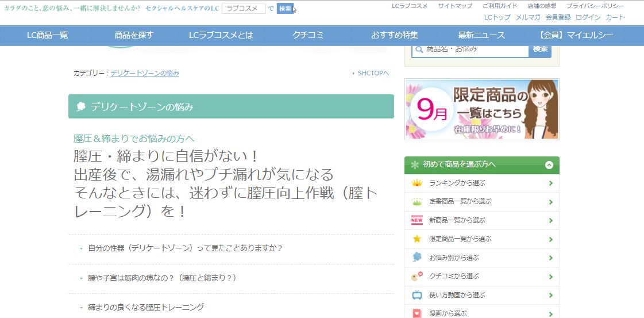Open the 9月 限定商品 banner image
644x318 pixels.
(481, 109)
